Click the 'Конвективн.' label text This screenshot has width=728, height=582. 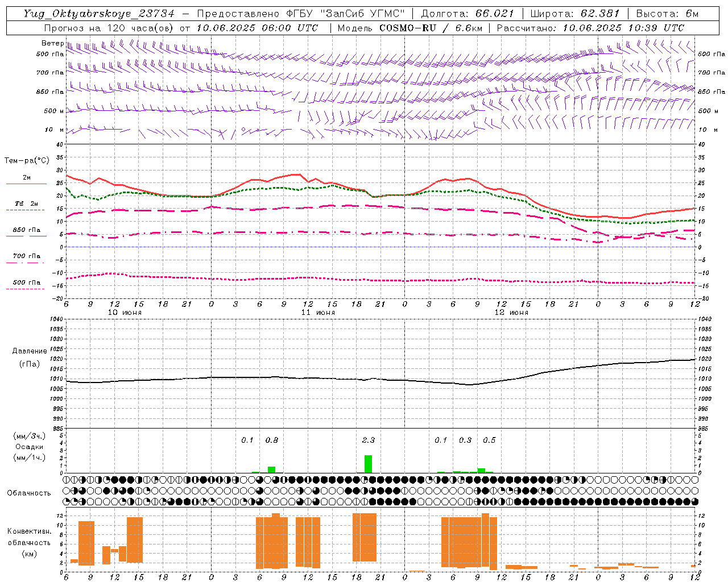pyautogui.click(x=29, y=531)
